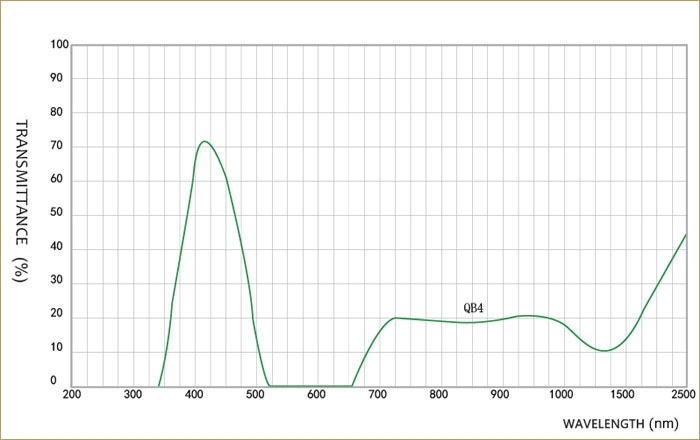
Task: Click the 400 wavelength tick label
Action: click(x=194, y=395)
